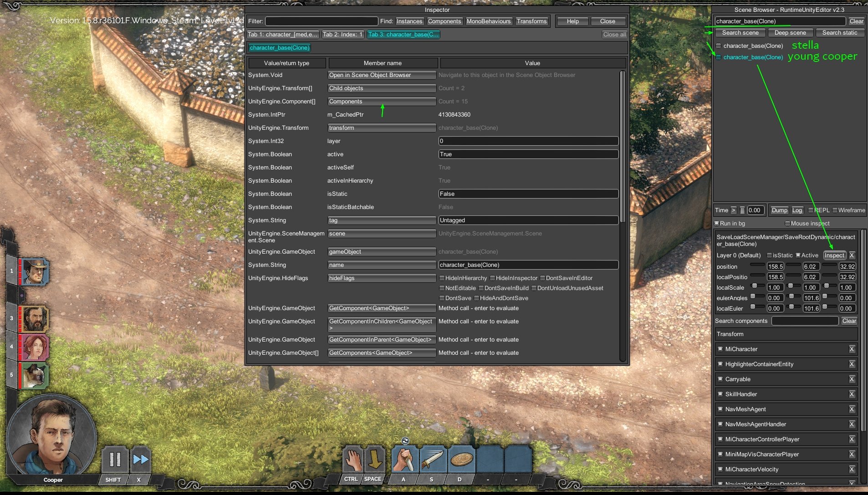Pause the game with the pause icon
This screenshot has width=868, height=495.
point(115,459)
